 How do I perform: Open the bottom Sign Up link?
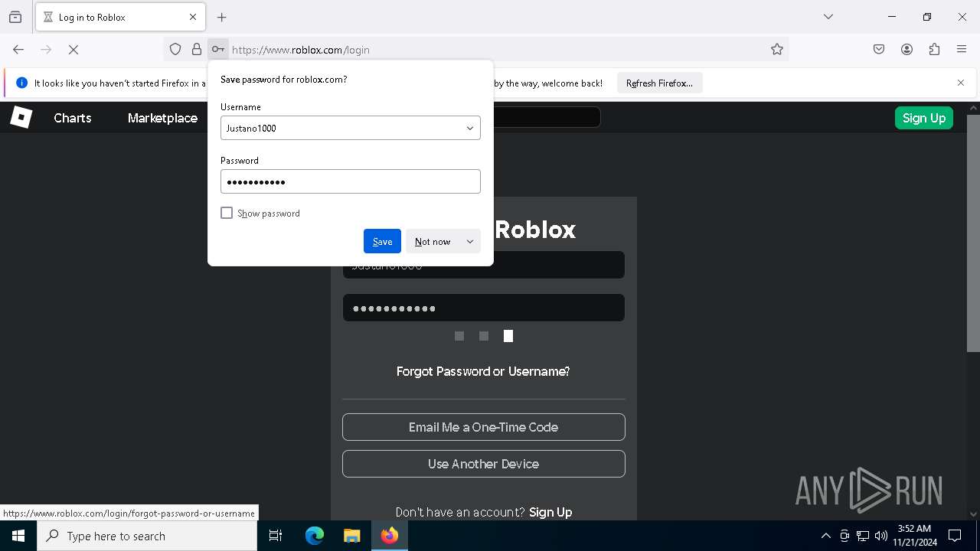[550, 512]
